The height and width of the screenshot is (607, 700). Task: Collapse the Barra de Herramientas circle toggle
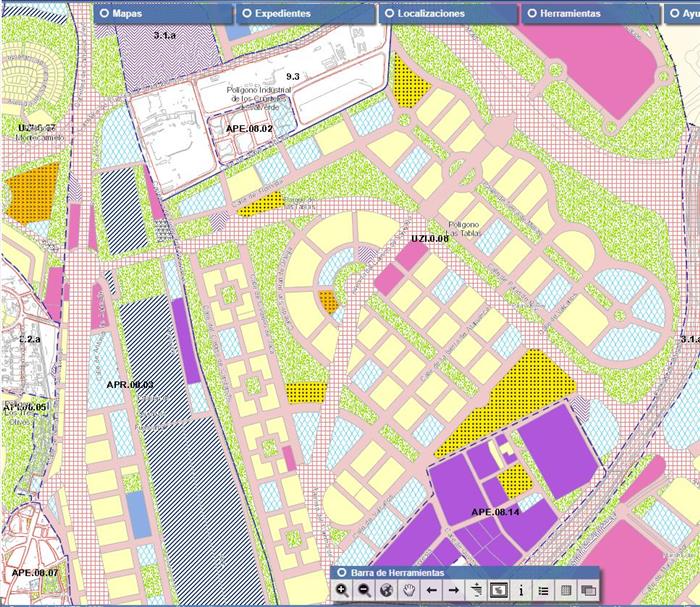tap(341, 572)
